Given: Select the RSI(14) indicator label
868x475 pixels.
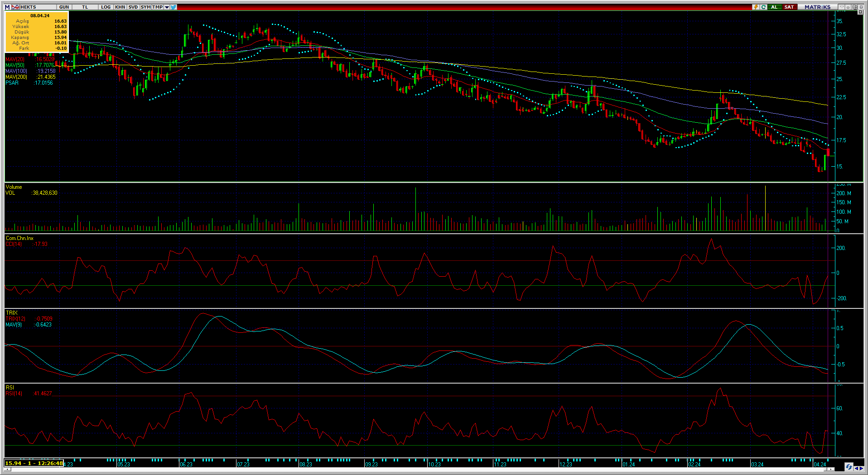Looking at the screenshot, I should [14, 393].
